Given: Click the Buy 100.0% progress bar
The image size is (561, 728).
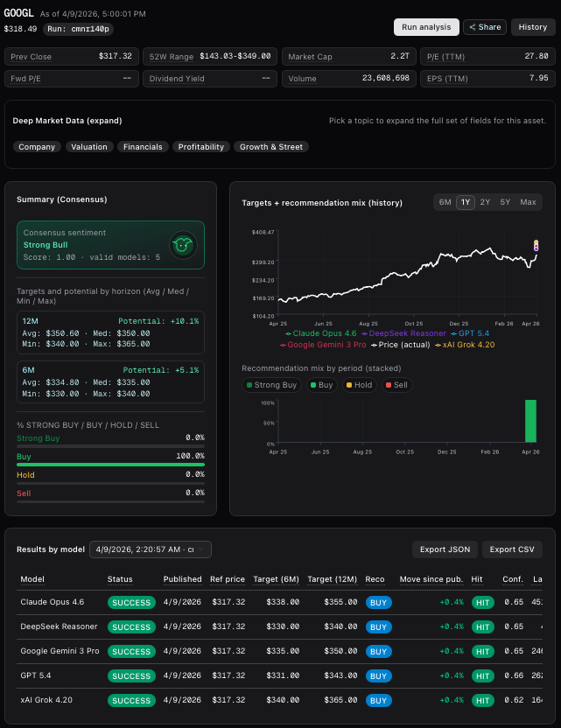Looking at the screenshot, I should coord(110,465).
